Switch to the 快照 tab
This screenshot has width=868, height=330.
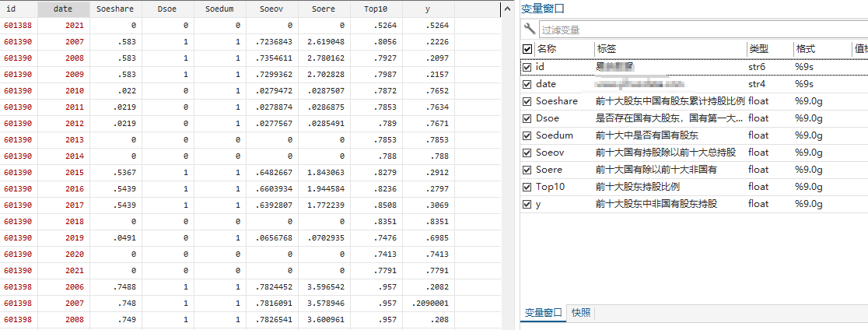581,313
